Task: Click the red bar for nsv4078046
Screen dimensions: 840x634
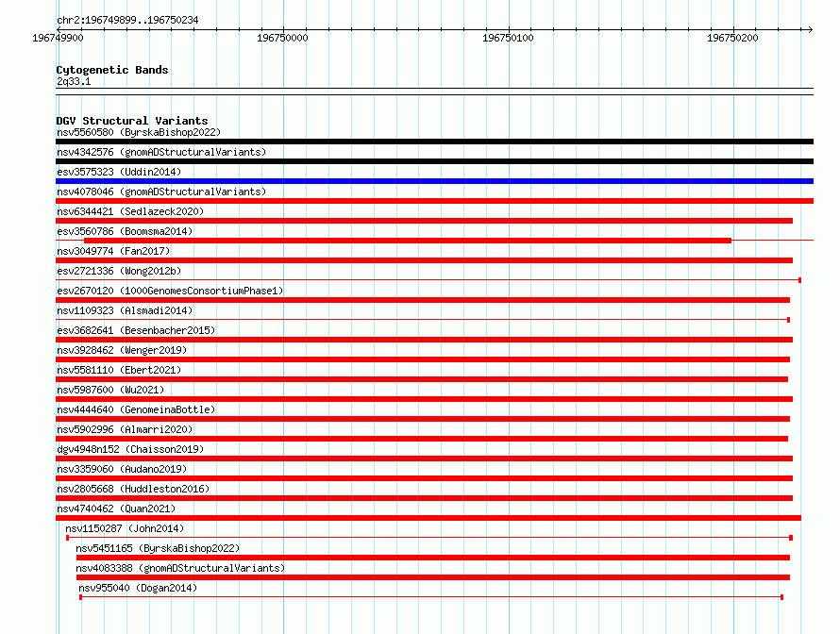Action: point(434,201)
